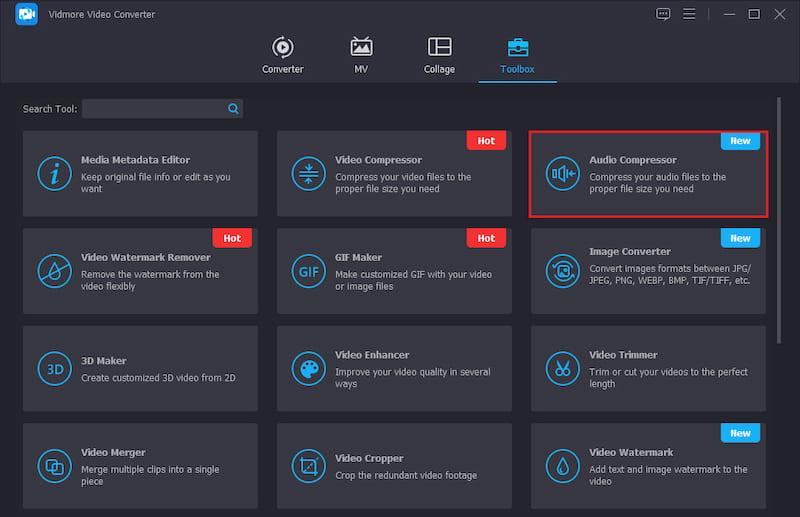Image resolution: width=800 pixels, height=517 pixels.
Task: Open the MV tab
Action: pos(361,55)
